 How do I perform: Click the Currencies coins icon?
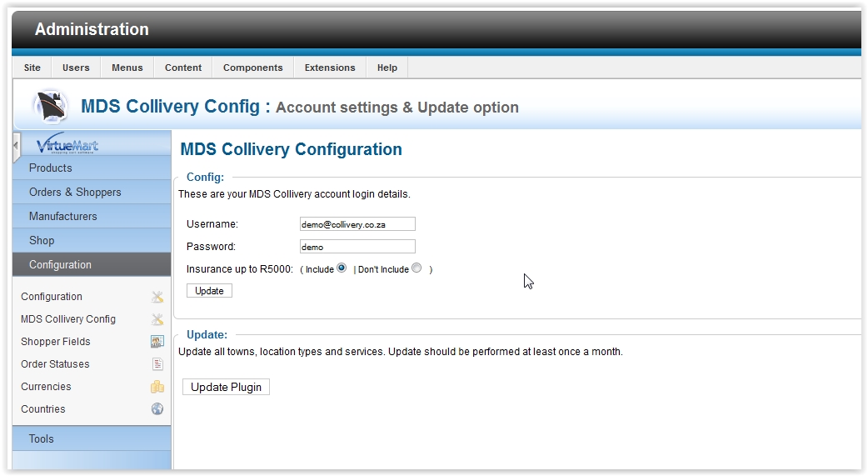click(157, 387)
